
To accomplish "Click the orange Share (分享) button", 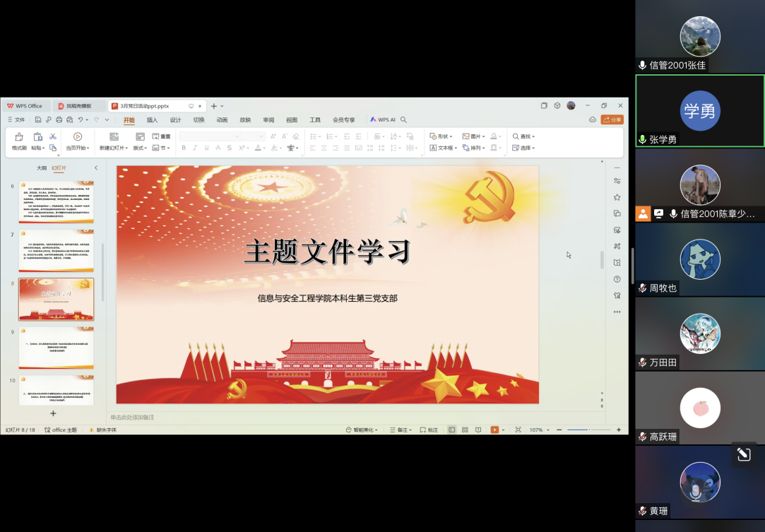I will pyautogui.click(x=612, y=120).
